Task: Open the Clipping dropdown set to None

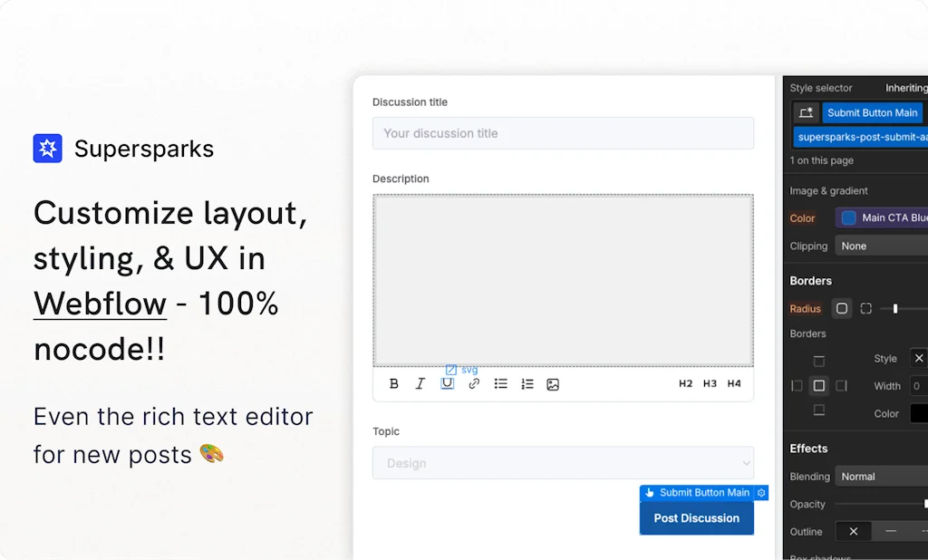Action: pyautogui.click(x=881, y=246)
